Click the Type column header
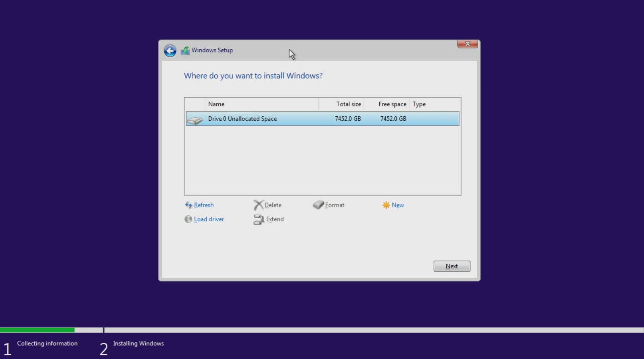 coord(435,104)
